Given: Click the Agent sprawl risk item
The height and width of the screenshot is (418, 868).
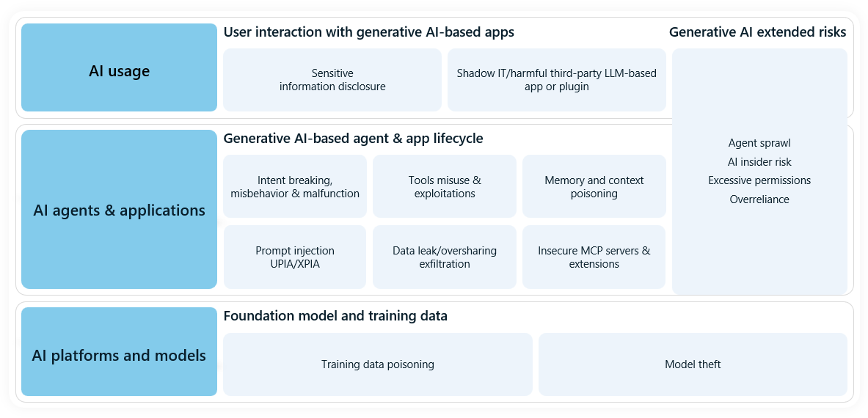Looking at the screenshot, I should pos(759,143).
